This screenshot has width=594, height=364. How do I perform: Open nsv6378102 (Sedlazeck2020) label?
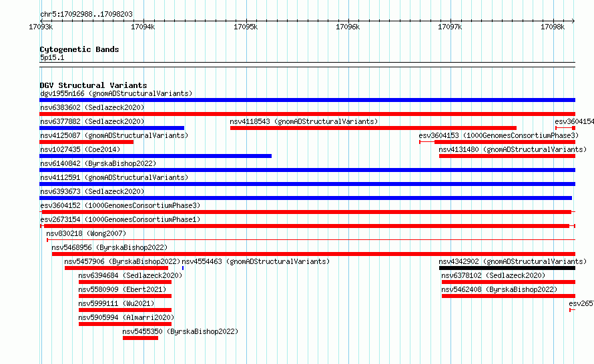[493, 275]
